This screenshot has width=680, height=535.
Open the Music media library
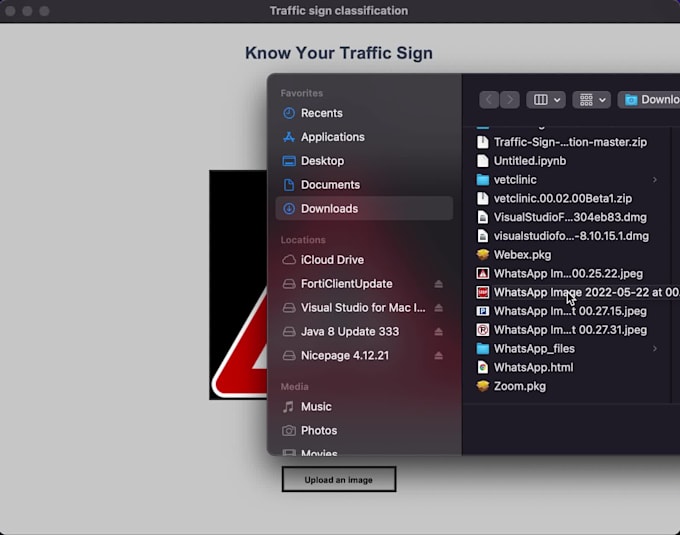click(364, 407)
